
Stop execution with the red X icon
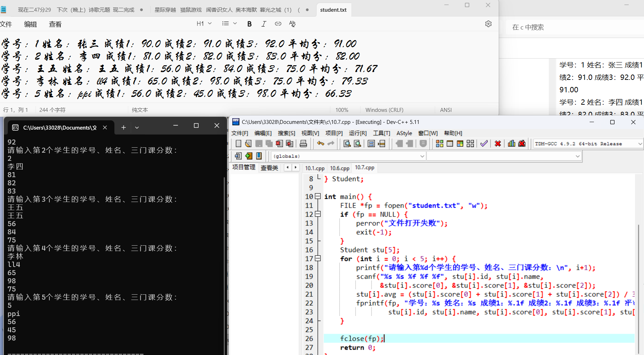[498, 143]
